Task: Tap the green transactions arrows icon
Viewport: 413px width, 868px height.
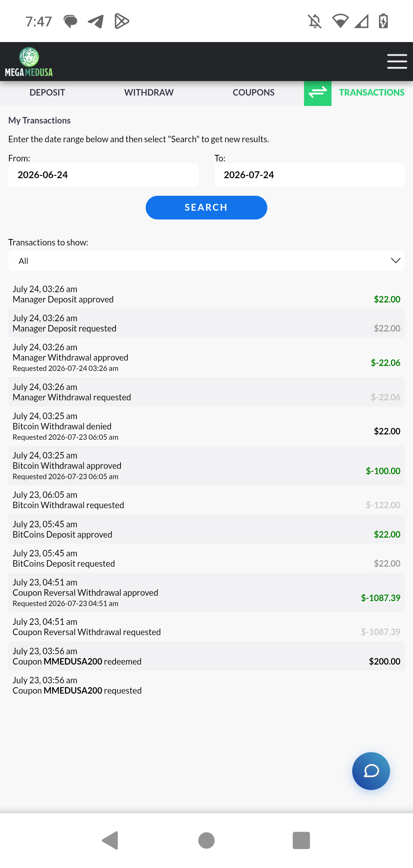Action: coord(318,93)
